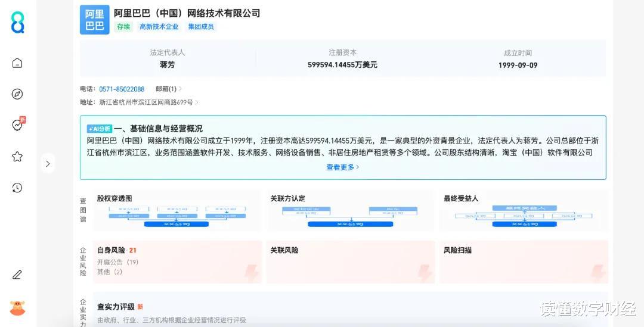Expand the 邮箱(1) email entry
This screenshot has width=644, height=327.
168,89
